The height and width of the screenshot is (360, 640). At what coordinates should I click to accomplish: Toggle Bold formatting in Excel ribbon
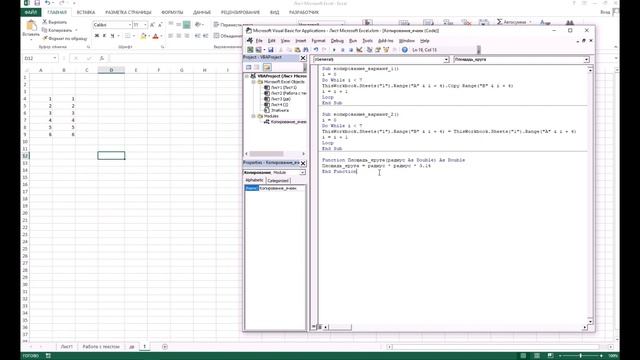[97, 36]
